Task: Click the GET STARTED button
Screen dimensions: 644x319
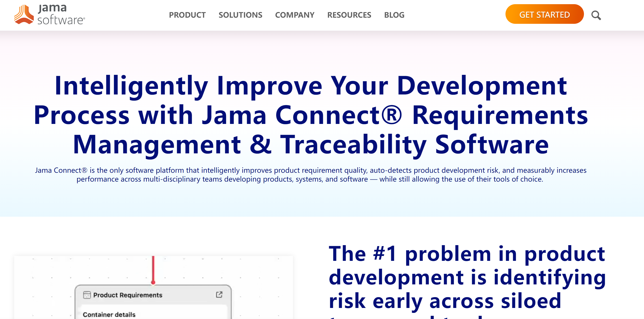Action: [x=545, y=15]
